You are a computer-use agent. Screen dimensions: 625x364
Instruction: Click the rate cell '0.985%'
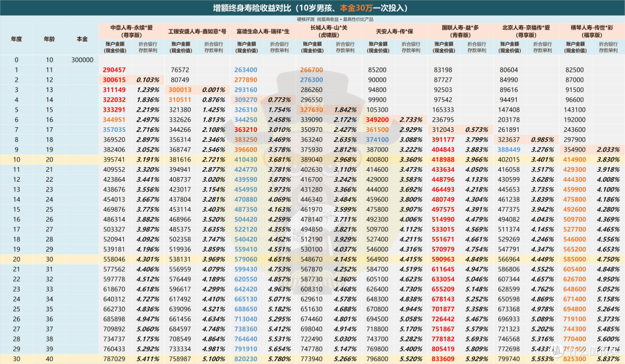pyautogui.click(x=542, y=139)
